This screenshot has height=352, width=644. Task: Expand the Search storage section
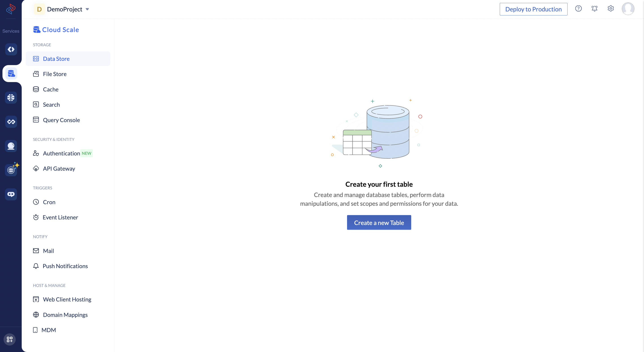pos(51,104)
